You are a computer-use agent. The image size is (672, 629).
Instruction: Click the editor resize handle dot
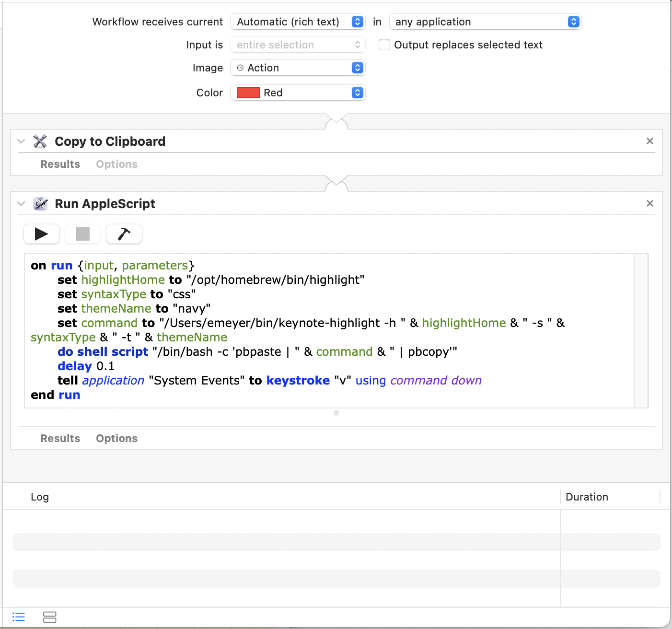(x=336, y=413)
